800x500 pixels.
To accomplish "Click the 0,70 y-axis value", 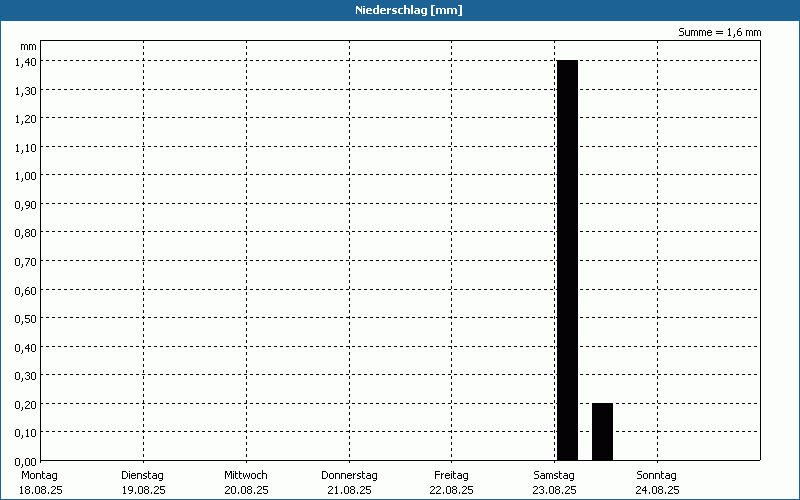I will [x=26, y=262].
